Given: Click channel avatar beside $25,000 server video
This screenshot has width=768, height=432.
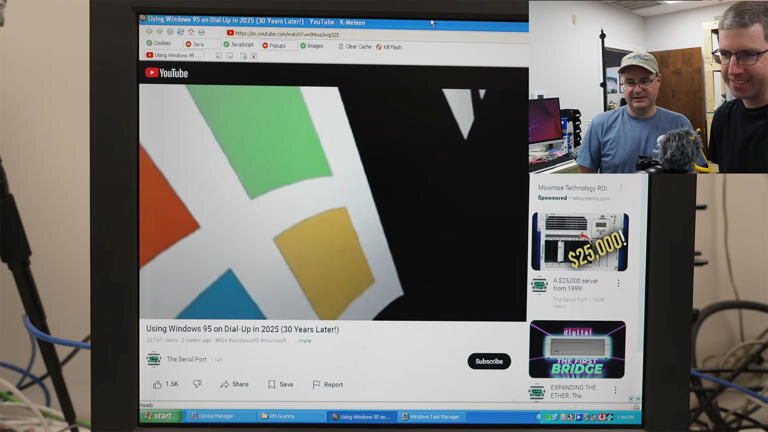Looking at the screenshot, I should click(539, 285).
